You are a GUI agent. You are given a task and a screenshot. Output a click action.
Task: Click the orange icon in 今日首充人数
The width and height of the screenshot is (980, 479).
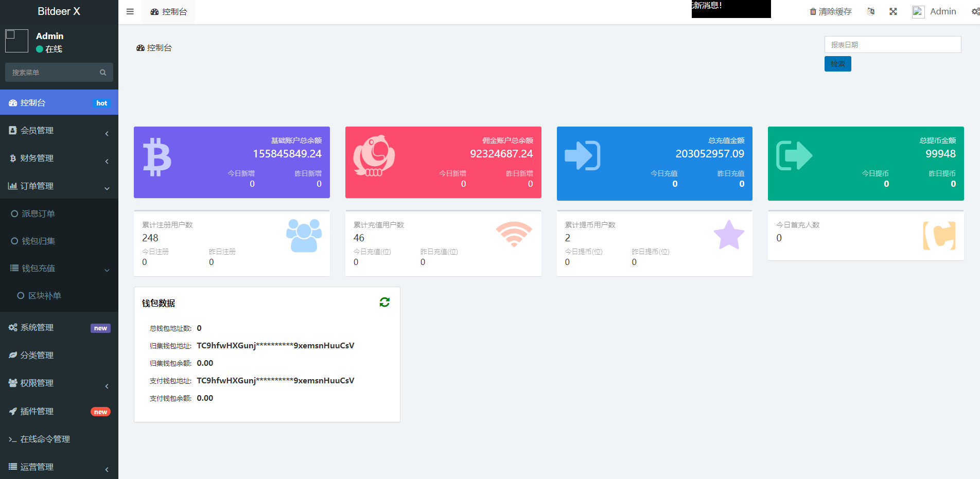point(939,236)
